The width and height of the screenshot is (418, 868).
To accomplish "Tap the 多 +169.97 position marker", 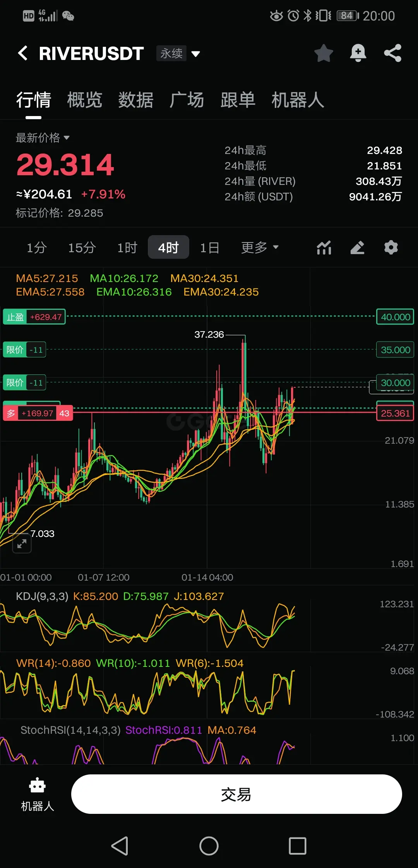I will click(x=38, y=413).
